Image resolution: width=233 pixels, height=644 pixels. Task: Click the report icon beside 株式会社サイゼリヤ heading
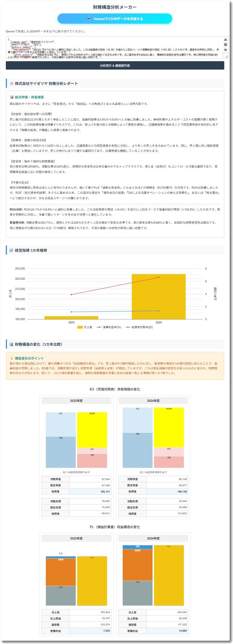[x=11, y=83]
